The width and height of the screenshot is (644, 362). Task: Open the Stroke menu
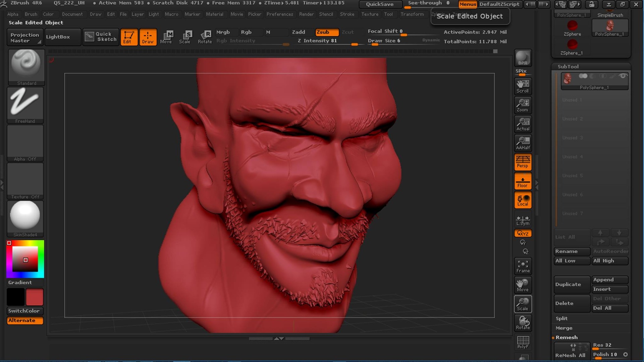347,14
